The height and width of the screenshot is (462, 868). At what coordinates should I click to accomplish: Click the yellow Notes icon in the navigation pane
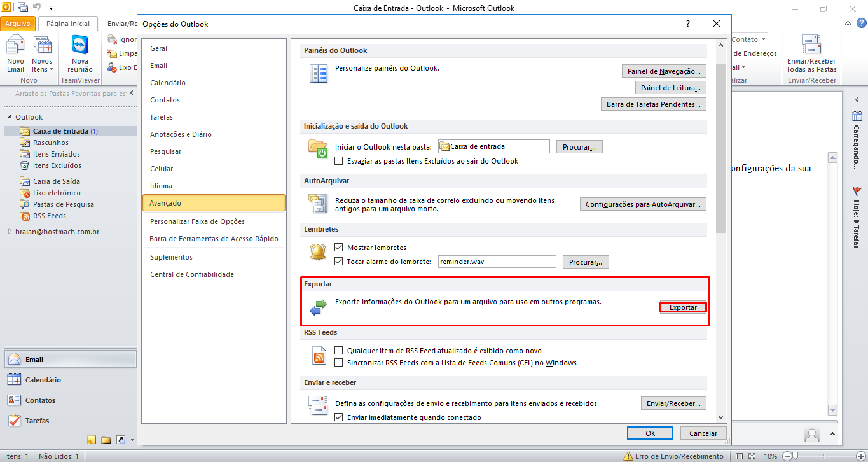click(x=91, y=440)
